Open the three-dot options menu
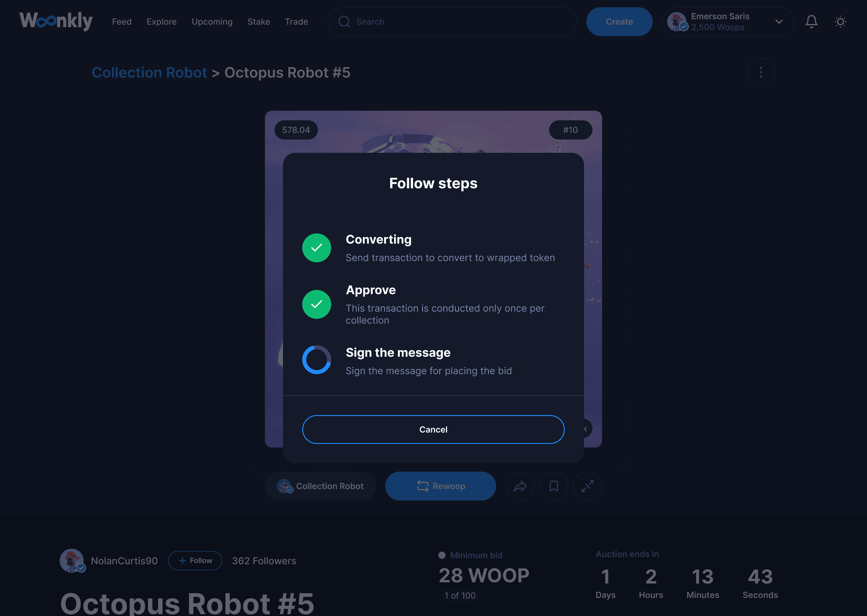The image size is (867, 616). pos(761,72)
